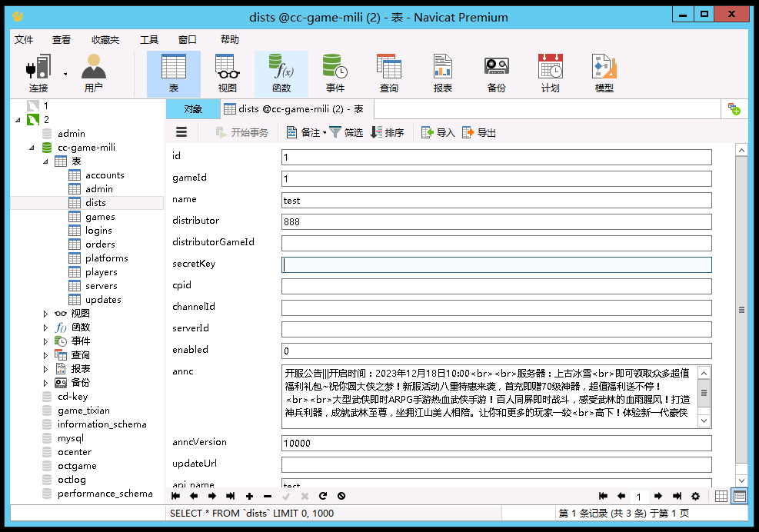Viewport: 759px width, 532px height.
Task: Open the 工具 menu
Action: (149, 40)
